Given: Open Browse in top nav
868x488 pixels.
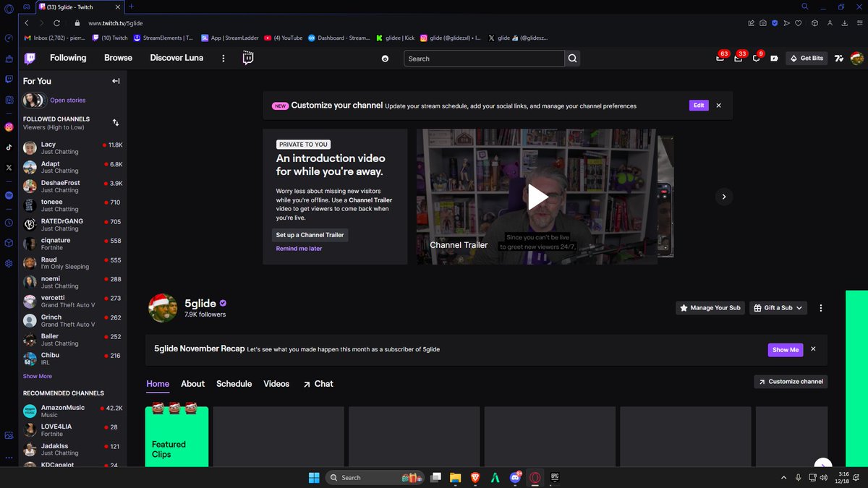Looking at the screenshot, I should 118,58.
